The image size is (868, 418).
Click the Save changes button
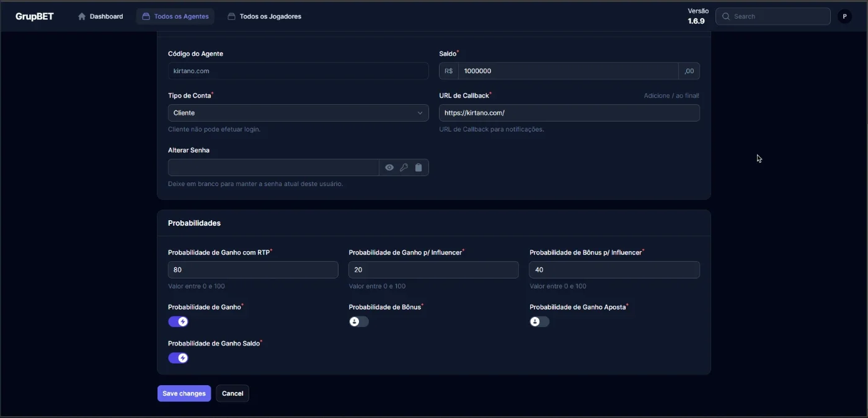click(x=184, y=394)
